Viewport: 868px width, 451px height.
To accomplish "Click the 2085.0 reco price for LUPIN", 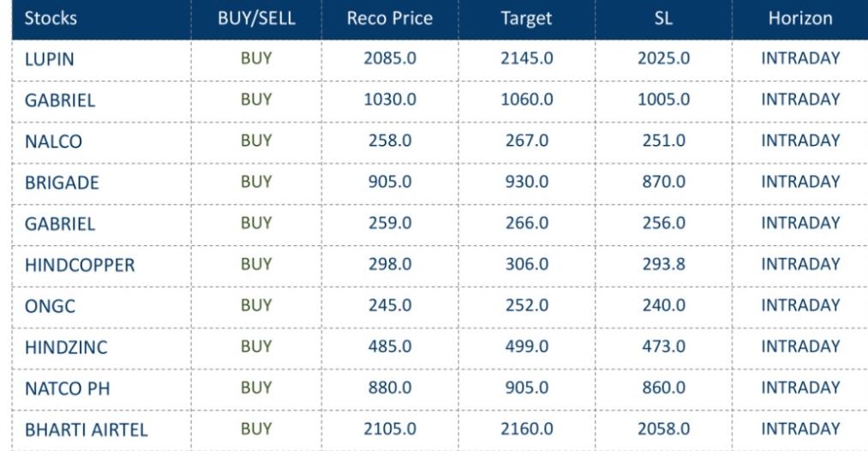I will (x=390, y=59).
